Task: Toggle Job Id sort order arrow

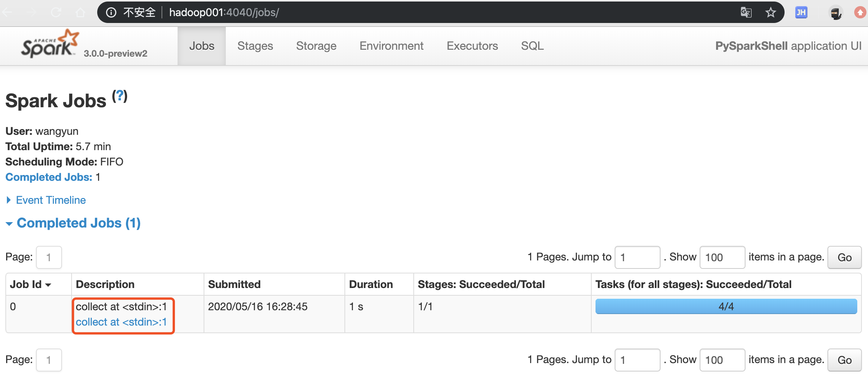Action: pyautogui.click(x=48, y=285)
